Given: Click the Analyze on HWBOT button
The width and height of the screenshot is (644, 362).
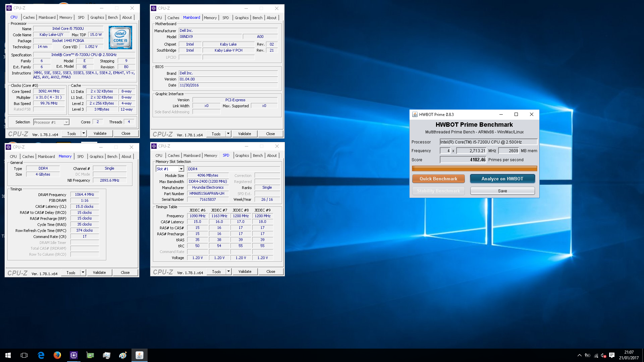Looking at the screenshot, I should coord(502,179).
